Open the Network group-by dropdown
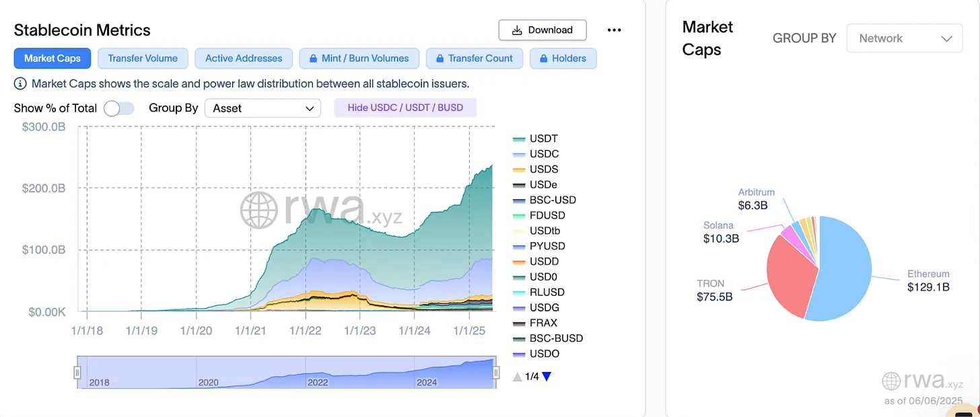The height and width of the screenshot is (417, 980). [905, 38]
